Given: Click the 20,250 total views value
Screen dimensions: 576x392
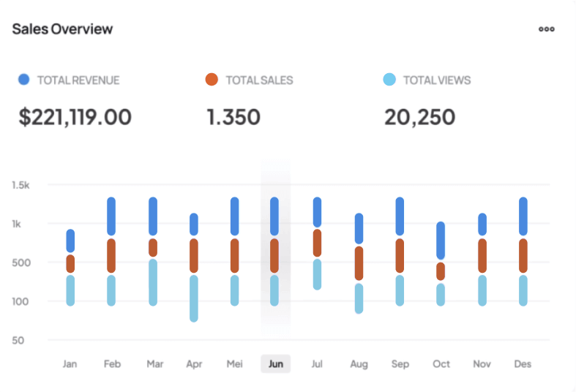Looking at the screenshot, I should (419, 117).
